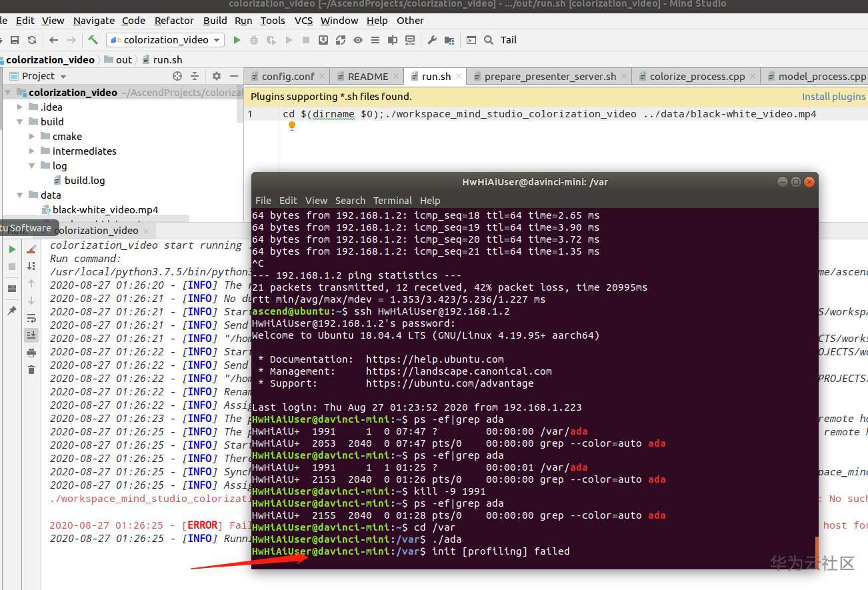Click the wrench settings icon in toolbar
The width and height of the screenshot is (868, 590).
tap(432, 40)
